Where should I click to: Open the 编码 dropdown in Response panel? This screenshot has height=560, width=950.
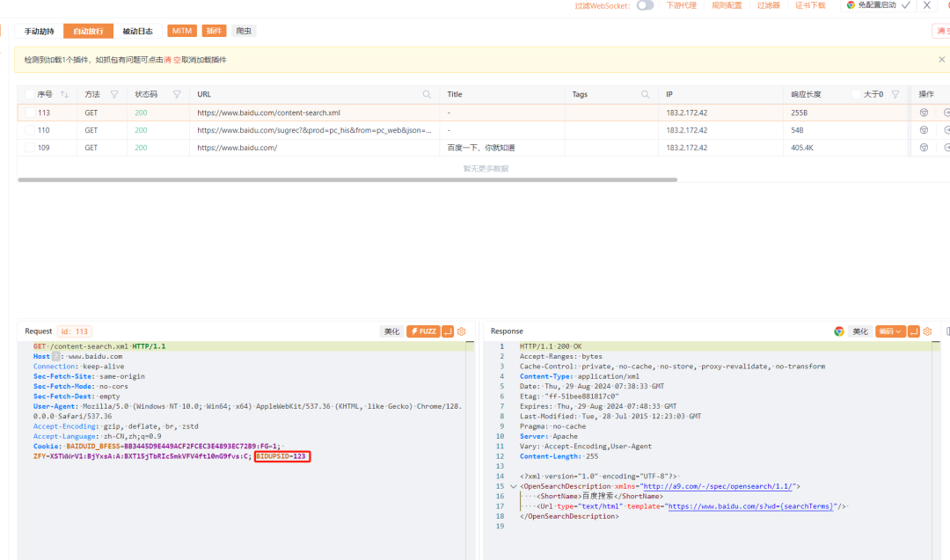tap(890, 331)
